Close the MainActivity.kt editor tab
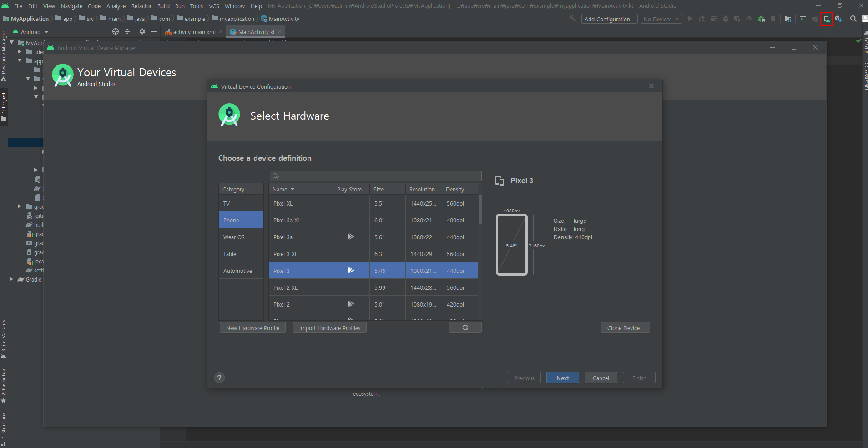This screenshot has height=448, width=868. (280, 31)
